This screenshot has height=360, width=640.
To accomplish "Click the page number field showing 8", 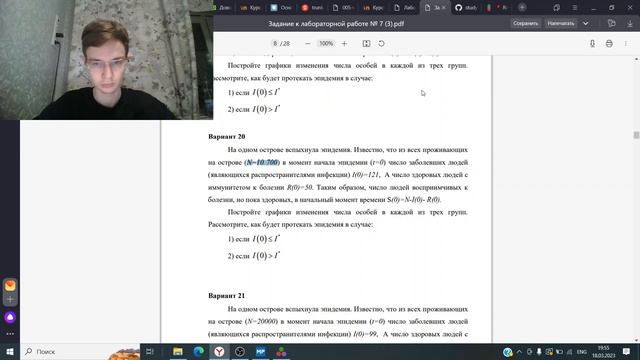I will pyautogui.click(x=275, y=44).
